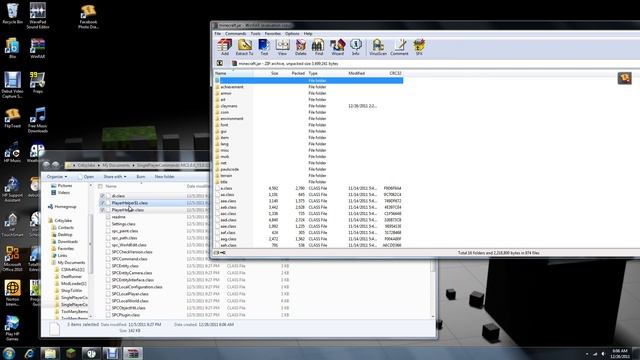Click New folder in Explorer toolbar
Screen dimensions: 640x360
pos(164,177)
